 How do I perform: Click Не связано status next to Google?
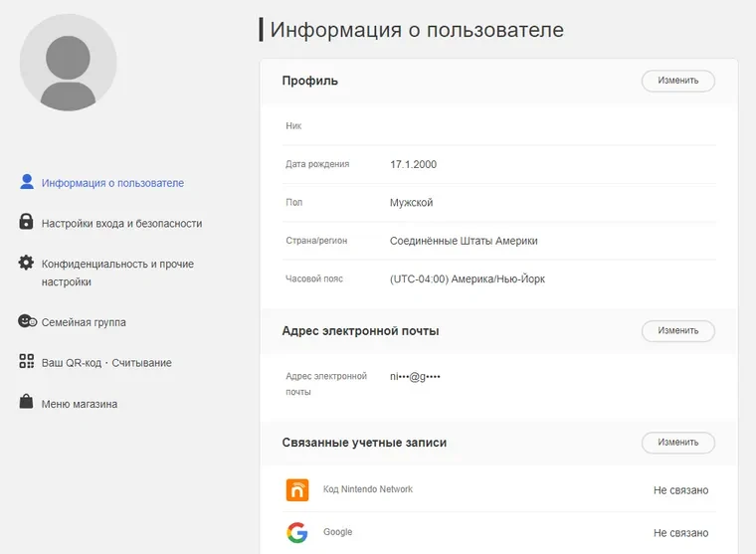point(680,533)
